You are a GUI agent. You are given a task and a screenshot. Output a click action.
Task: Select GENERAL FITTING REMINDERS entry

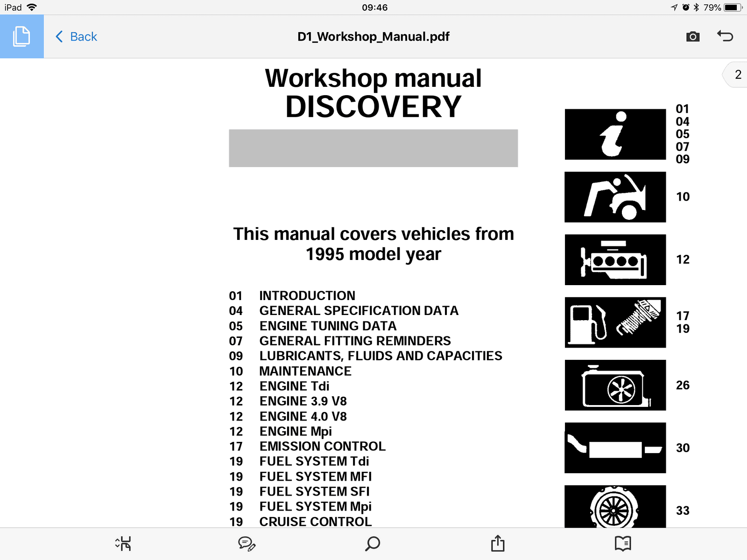click(x=355, y=341)
